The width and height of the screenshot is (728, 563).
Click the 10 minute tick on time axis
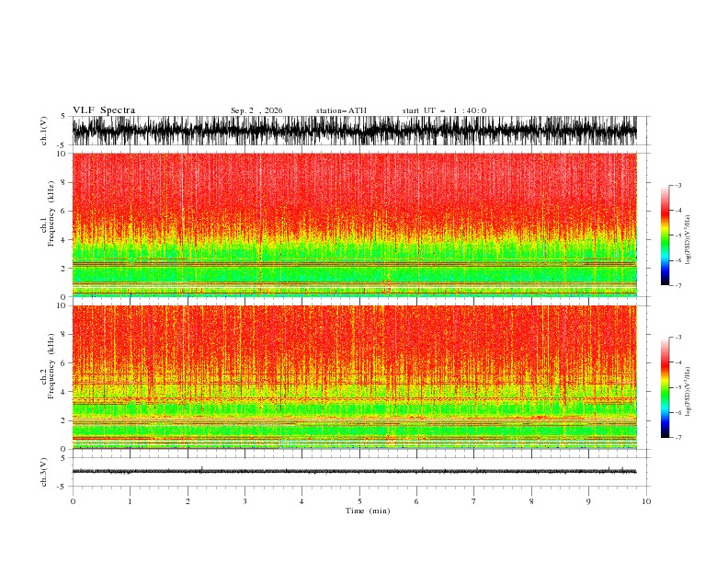(646, 501)
